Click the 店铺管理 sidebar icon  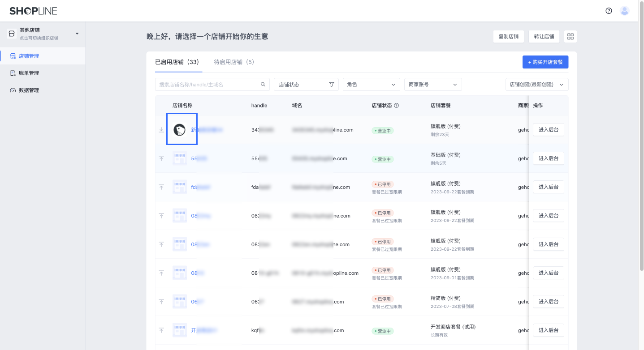(x=13, y=56)
